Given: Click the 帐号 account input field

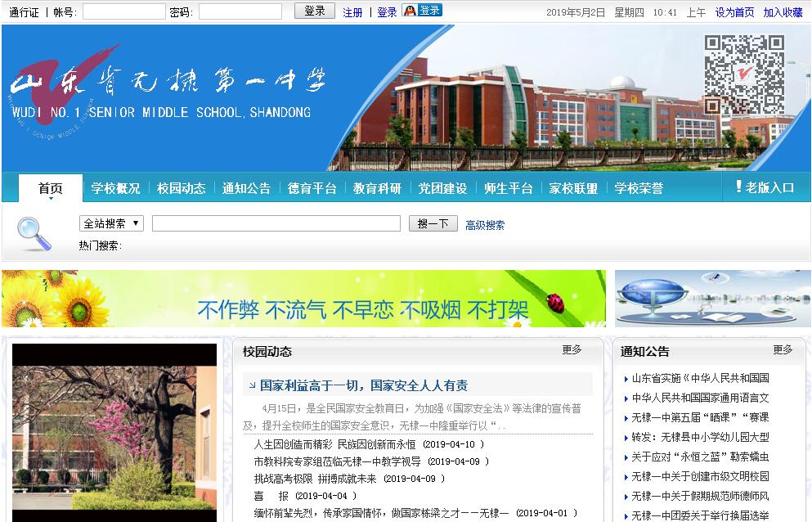Looking at the screenshot, I should 123,11.
